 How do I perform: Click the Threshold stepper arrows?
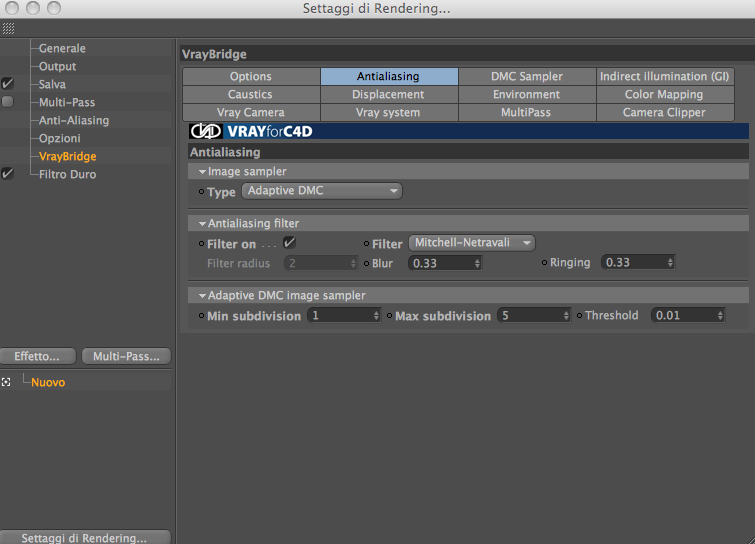click(720, 315)
